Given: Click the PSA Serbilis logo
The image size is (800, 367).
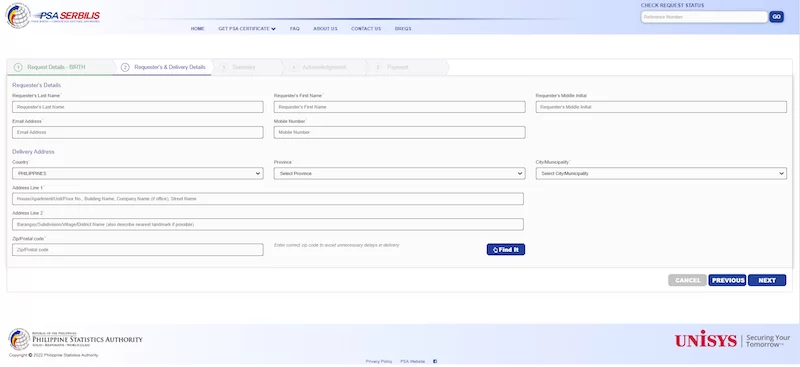Looking at the screenshot, I should (x=53, y=15).
